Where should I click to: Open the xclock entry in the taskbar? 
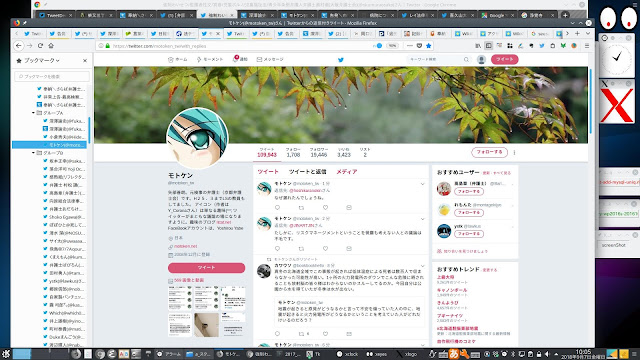tap(347, 354)
